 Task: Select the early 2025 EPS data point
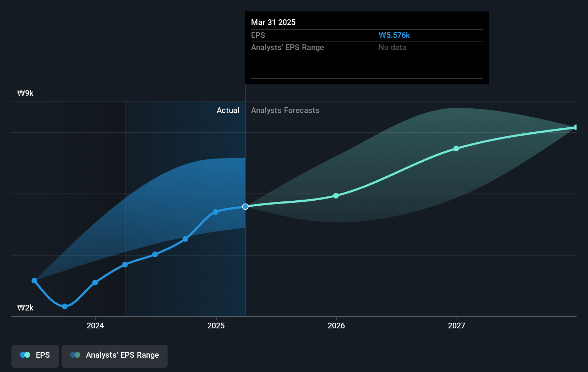[x=216, y=212]
